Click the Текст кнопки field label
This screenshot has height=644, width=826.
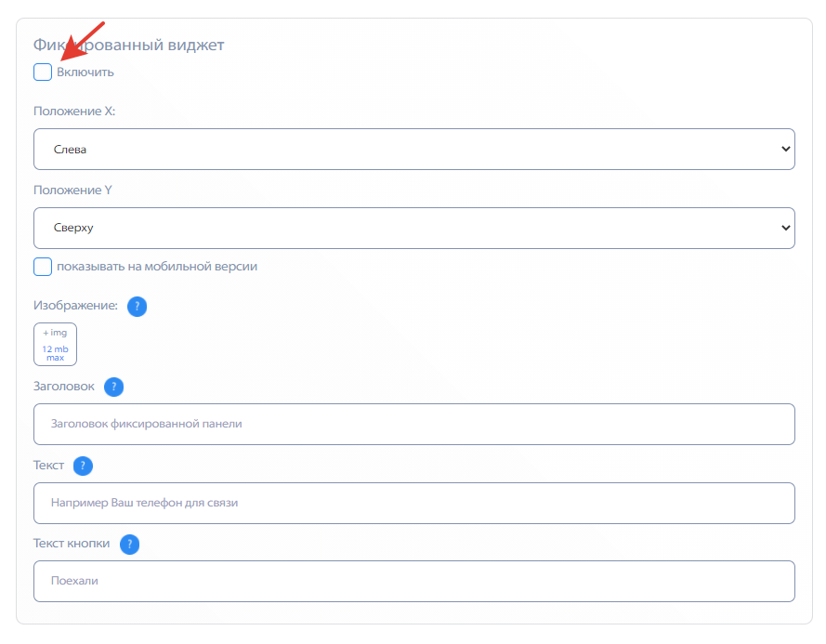click(72, 544)
